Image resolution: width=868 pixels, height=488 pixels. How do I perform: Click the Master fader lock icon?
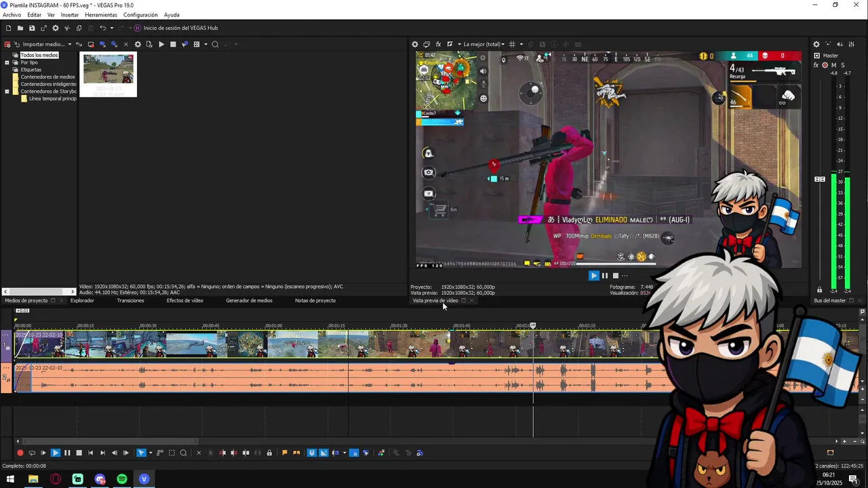[819, 289]
